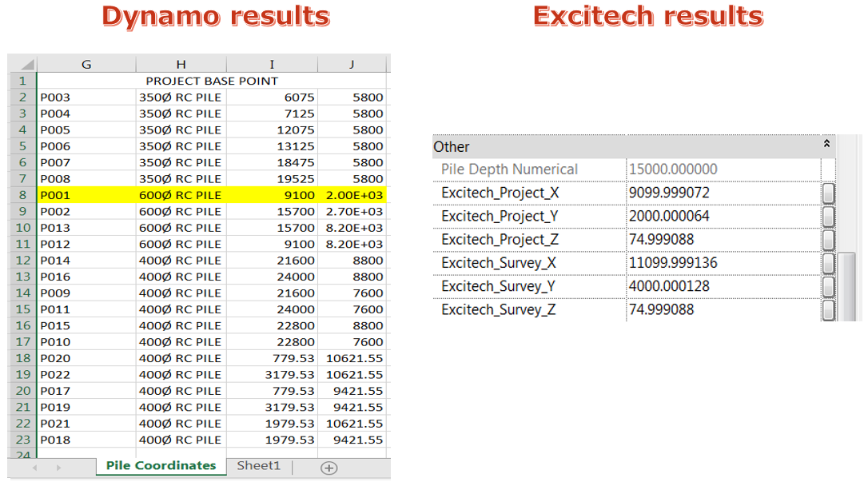Click the '10621.55' cell in P021 row
This screenshot has width=868, height=486.
click(352, 424)
